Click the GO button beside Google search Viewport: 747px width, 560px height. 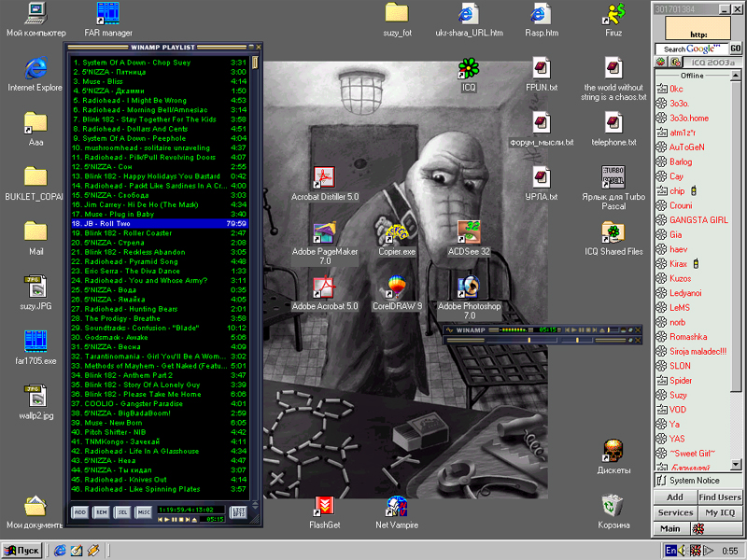[x=736, y=49]
